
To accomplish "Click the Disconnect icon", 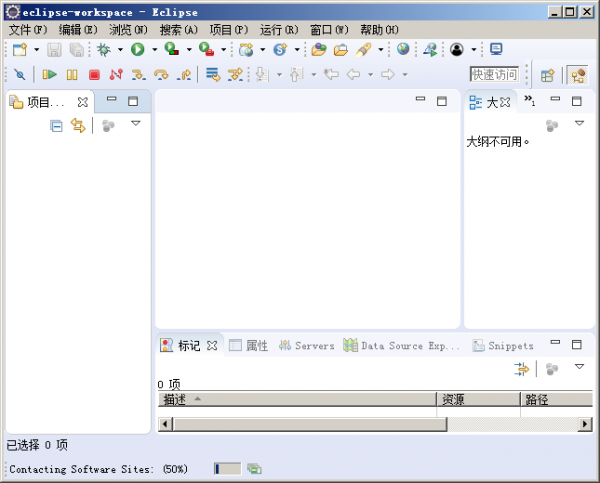I will click(x=116, y=74).
